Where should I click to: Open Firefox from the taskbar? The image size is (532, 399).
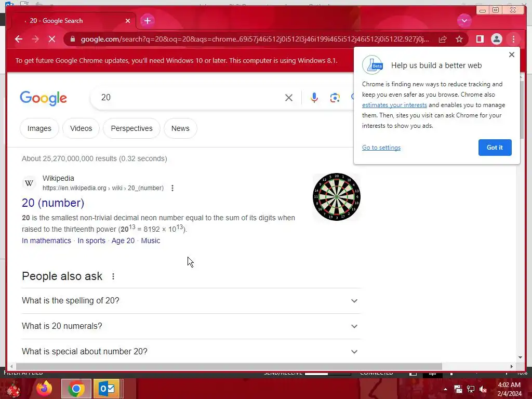coord(45,389)
